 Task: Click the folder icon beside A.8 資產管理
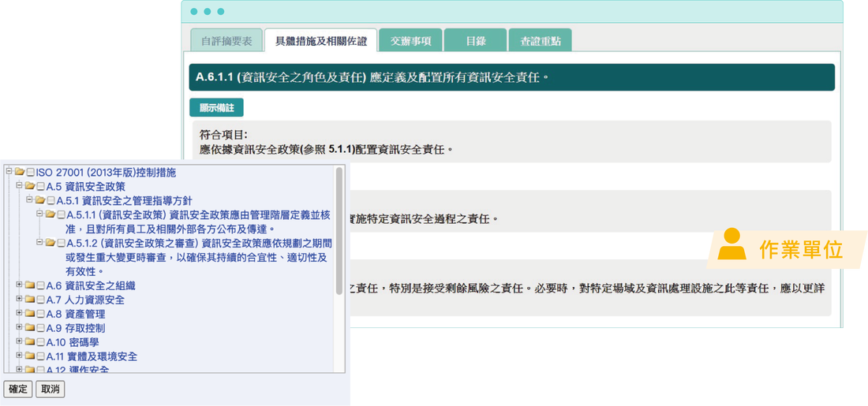tap(30, 315)
